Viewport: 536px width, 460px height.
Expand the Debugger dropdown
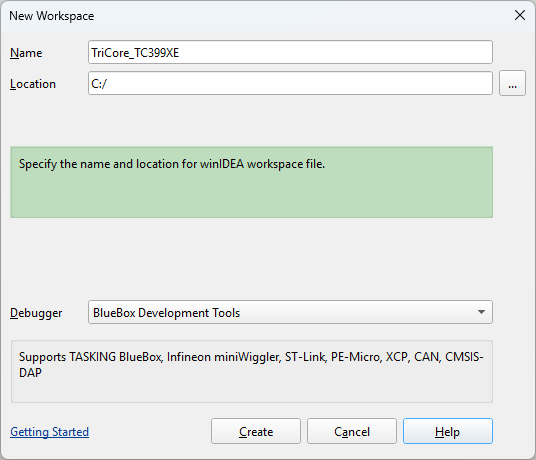[x=290, y=312]
